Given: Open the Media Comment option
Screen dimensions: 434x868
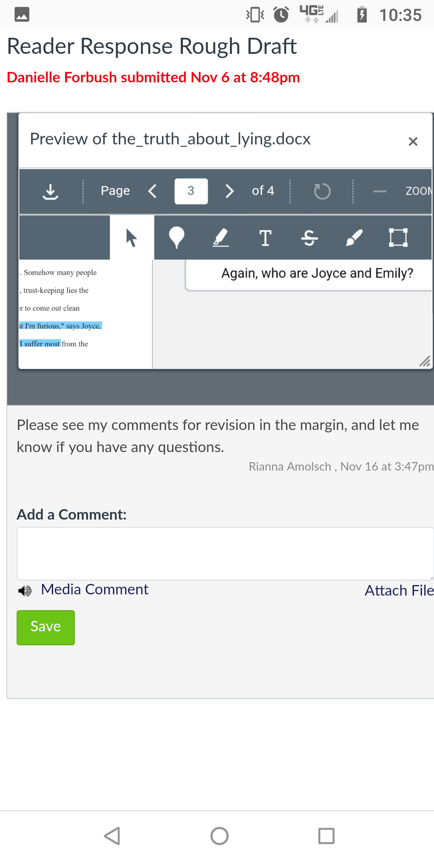Looking at the screenshot, I should click(x=94, y=590).
